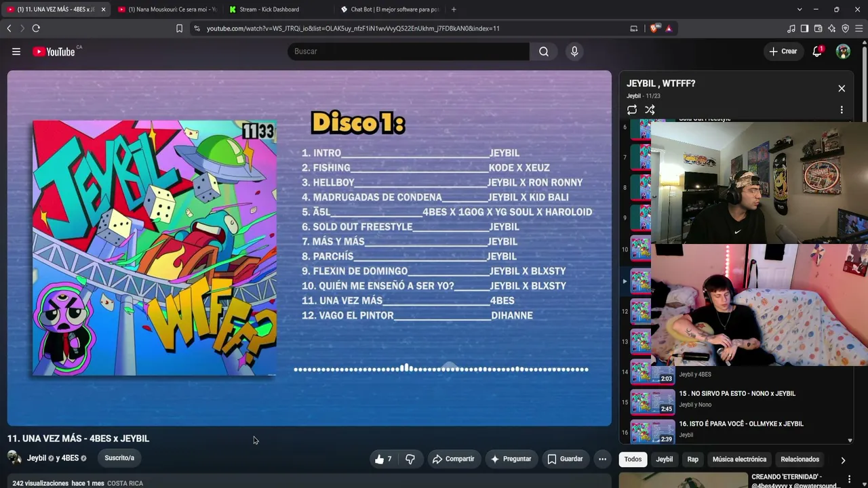This screenshot has height=488, width=868.
Task: Click the search magnifier button
Action: pyautogui.click(x=544, y=52)
